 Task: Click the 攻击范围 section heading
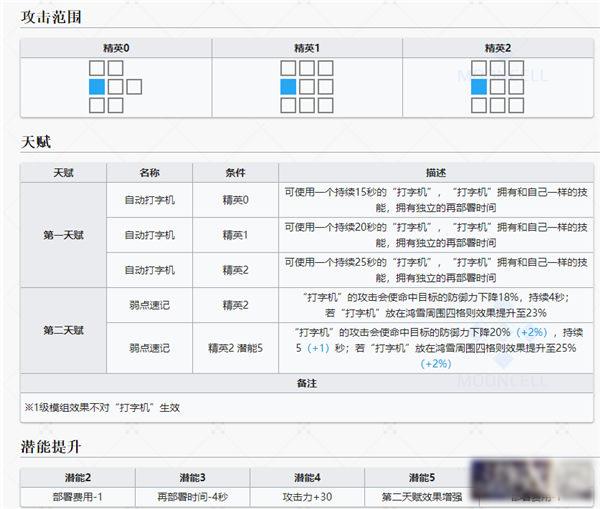[51, 17]
